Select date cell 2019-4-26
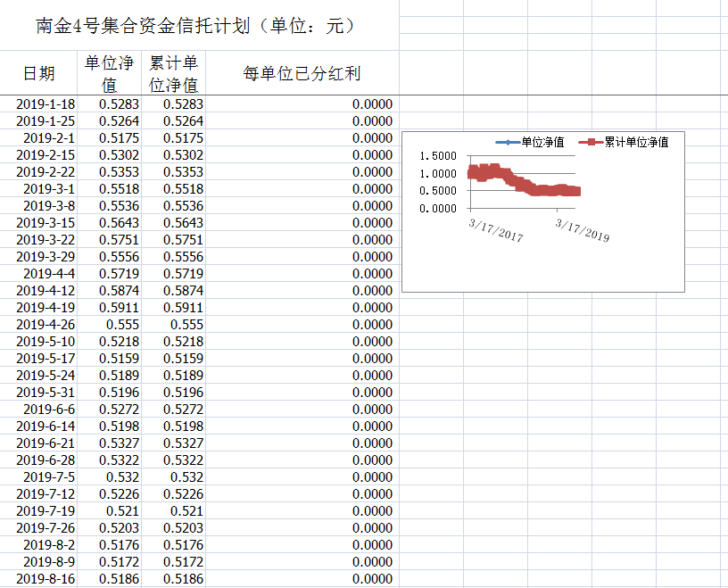This screenshot has height=588, width=728. [x=38, y=324]
